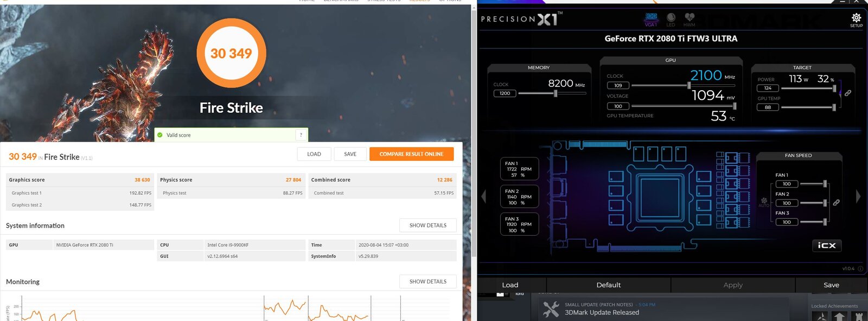Click the power target field showing 124
The height and width of the screenshot is (321, 868).
(768, 88)
